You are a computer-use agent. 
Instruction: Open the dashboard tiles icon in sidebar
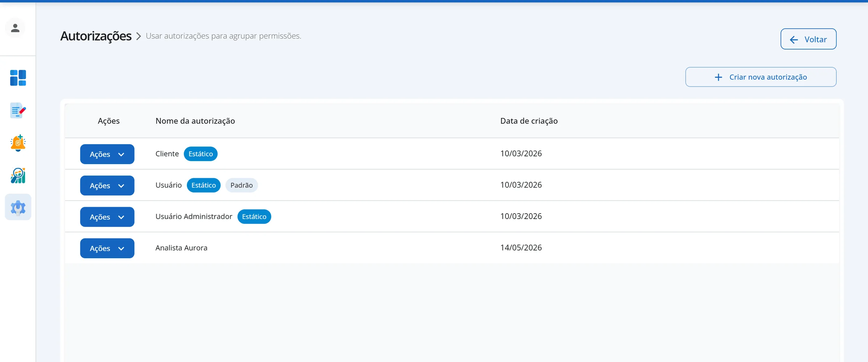pyautogui.click(x=18, y=78)
